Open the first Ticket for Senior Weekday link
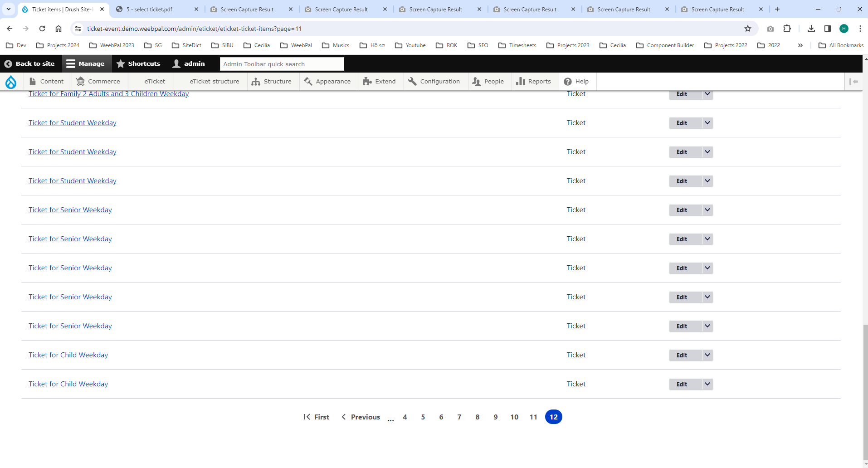The image size is (868, 468). (70, 210)
